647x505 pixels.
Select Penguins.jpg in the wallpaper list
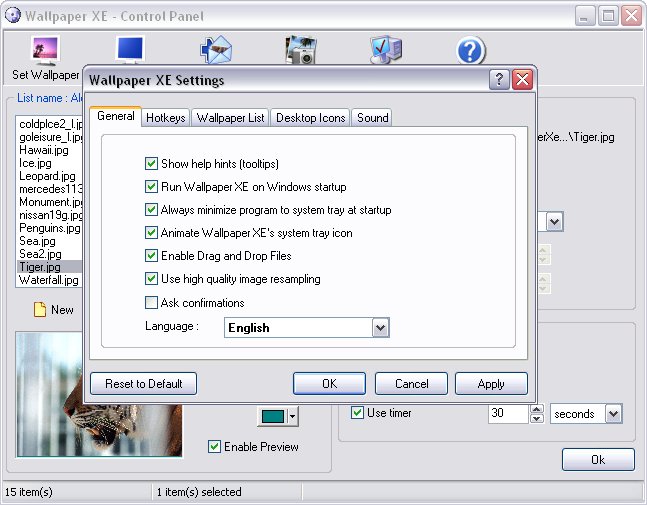click(x=49, y=228)
